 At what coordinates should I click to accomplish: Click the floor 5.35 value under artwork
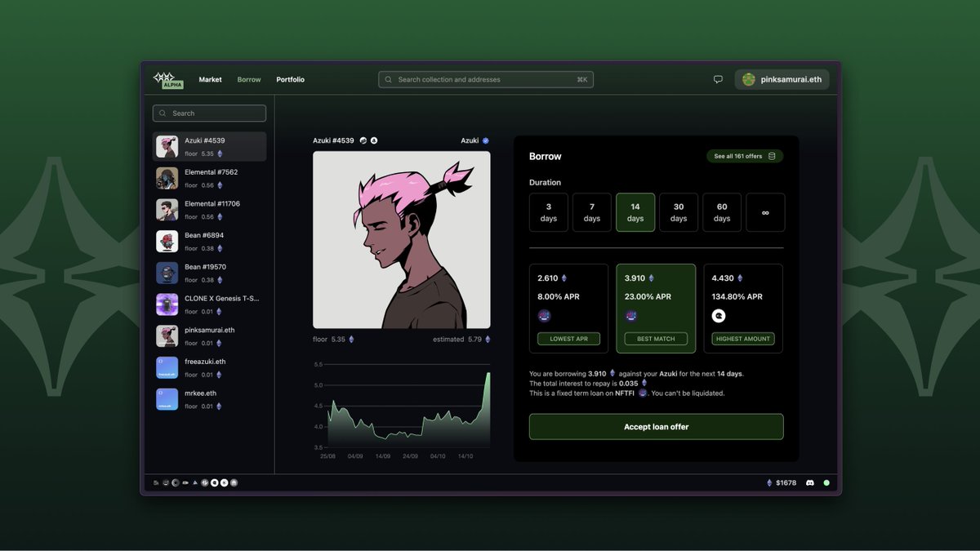coord(339,340)
